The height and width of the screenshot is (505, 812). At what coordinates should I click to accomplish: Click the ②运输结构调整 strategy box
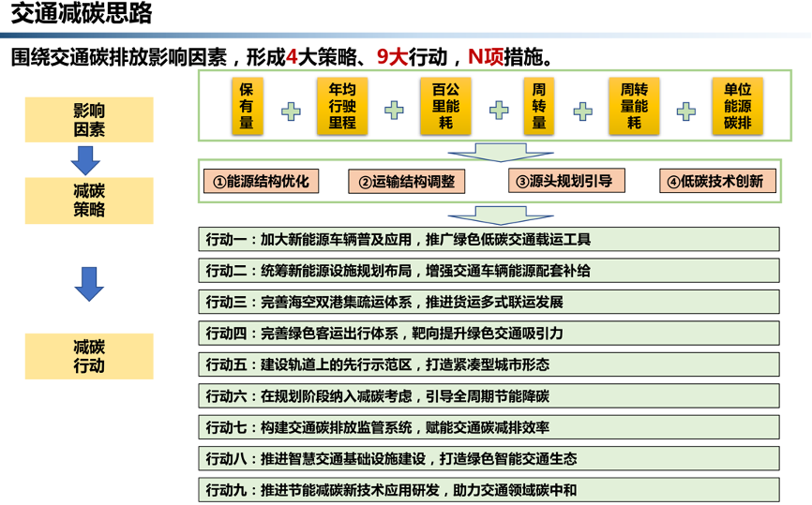click(407, 182)
